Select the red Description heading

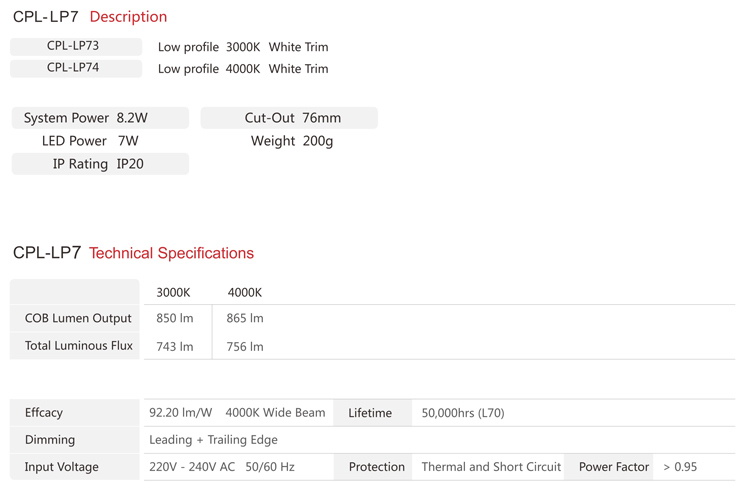pos(128,17)
